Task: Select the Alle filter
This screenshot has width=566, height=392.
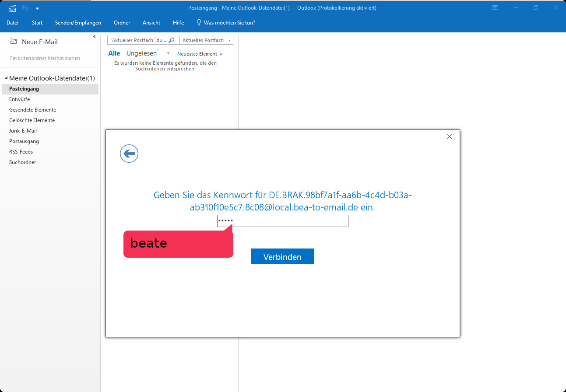Action: tap(114, 53)
